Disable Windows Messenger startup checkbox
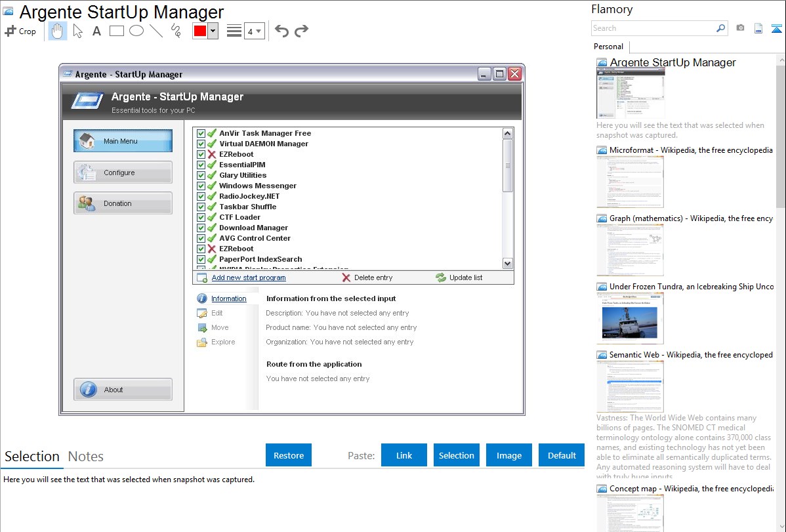The image size is (786, 532). click(x=201, y=186)
